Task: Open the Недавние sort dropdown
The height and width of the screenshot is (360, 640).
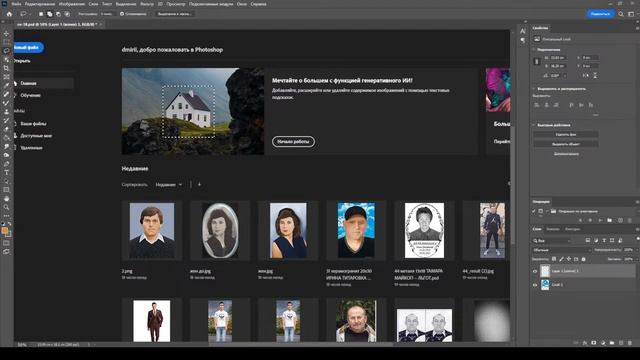Action: click(169, 185)
